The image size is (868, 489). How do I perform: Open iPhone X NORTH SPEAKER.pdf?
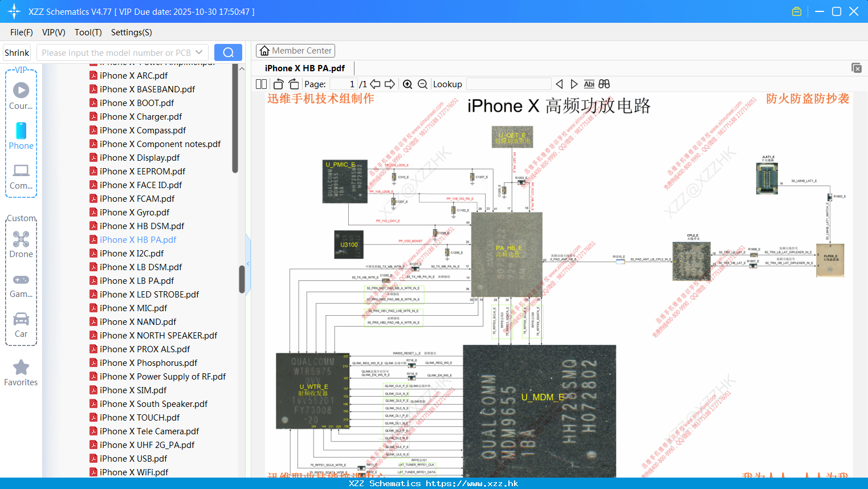tap(158, 335)
